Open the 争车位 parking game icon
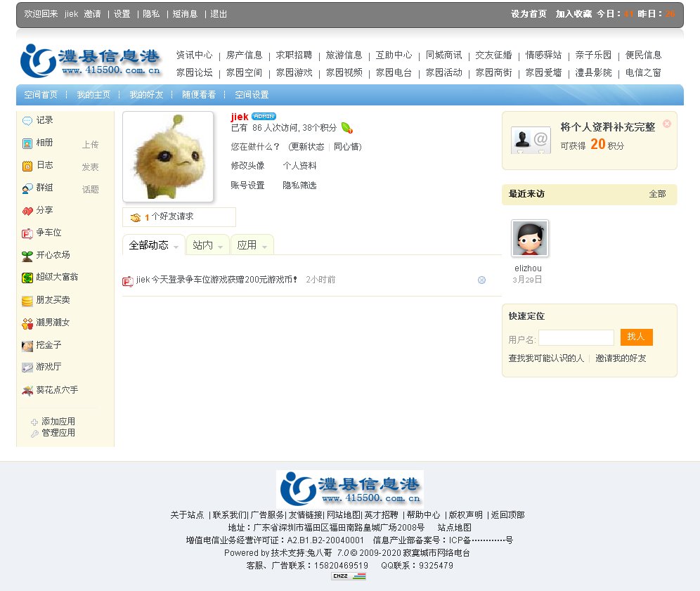The width and height of the screenshot is (700, 591). (x=27, y=233)
